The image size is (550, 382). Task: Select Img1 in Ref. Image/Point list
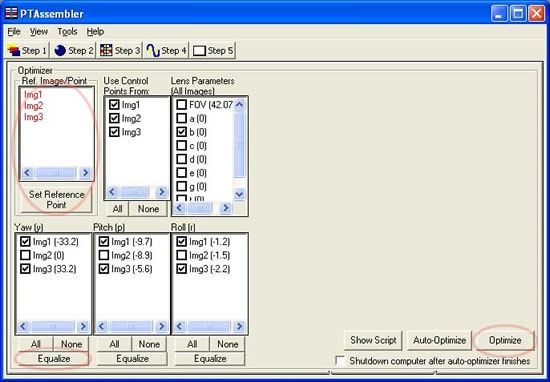point(33,95)
